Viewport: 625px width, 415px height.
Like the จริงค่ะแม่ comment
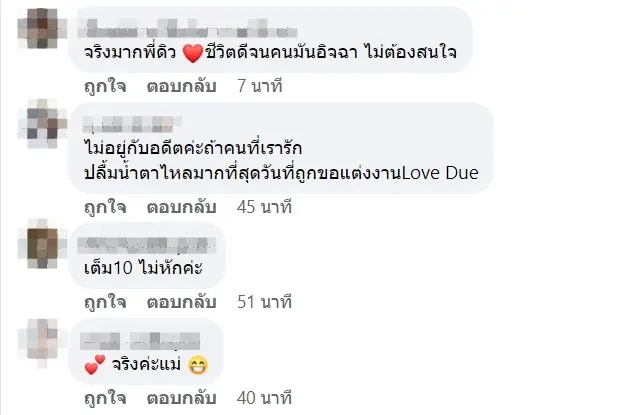point(104,397)
